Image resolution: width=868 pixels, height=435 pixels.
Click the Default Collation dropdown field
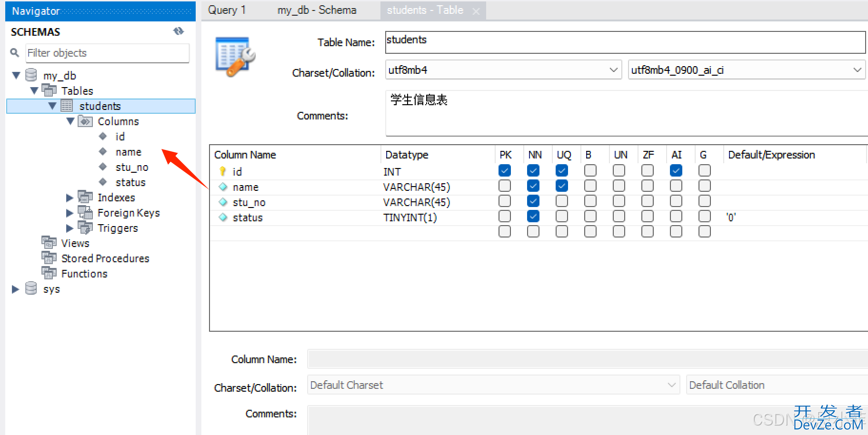click(777, 385)
